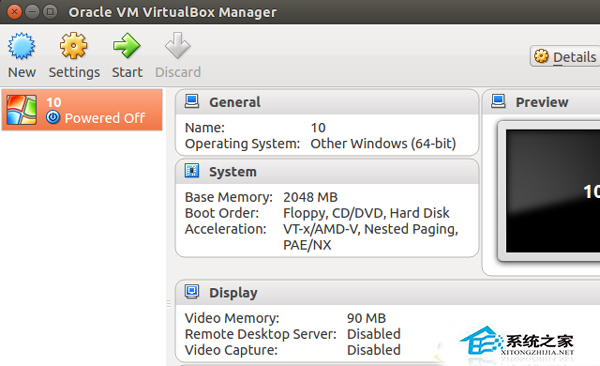Click the Name value '10' in General
600x366 pixels.
click(318, 127)
